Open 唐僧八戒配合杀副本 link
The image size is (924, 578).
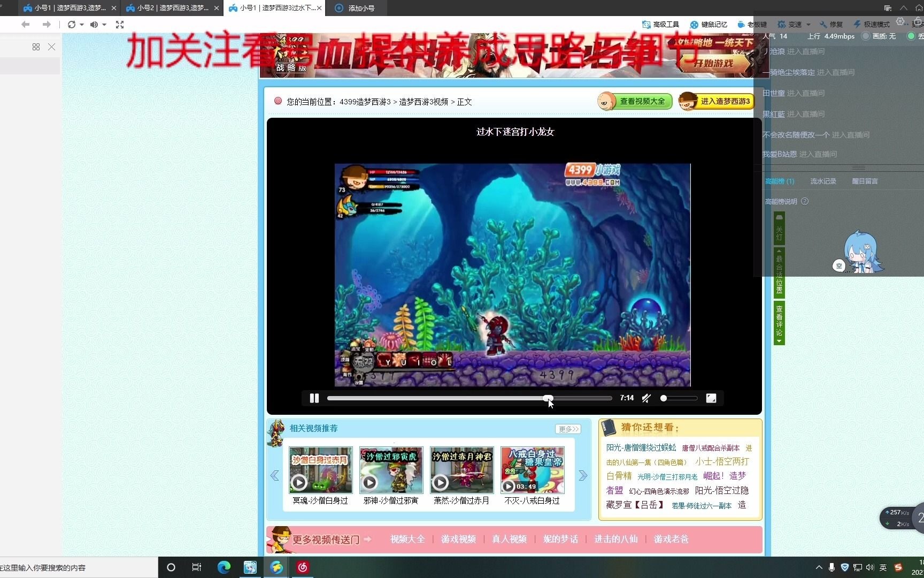[711, 448]
